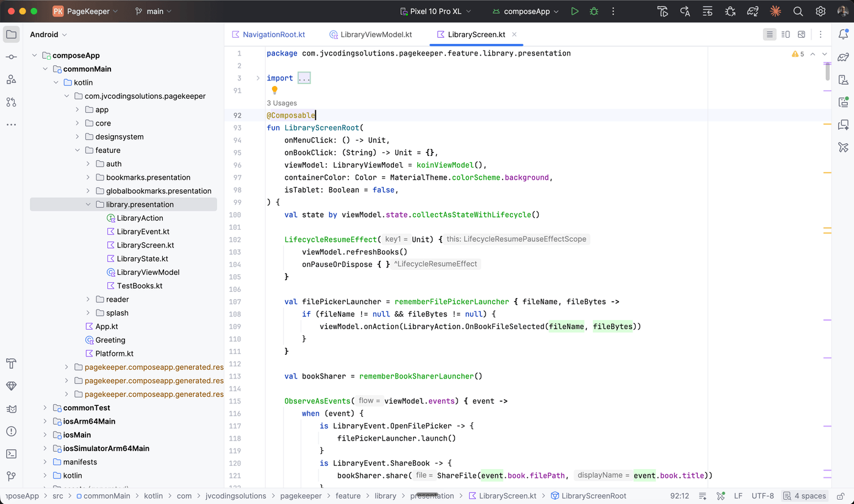Click Sync Project with Gradle Files elephant icon

tap(753, 11)
